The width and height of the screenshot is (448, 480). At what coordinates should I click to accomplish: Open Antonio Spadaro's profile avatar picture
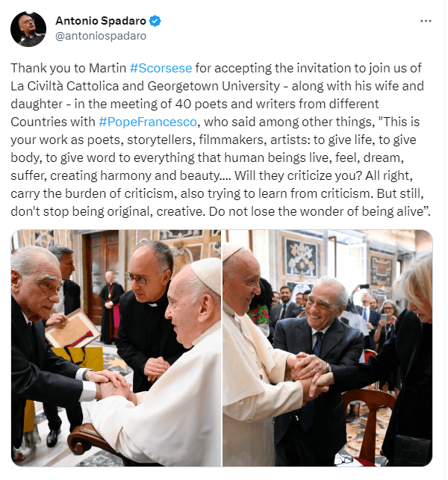[x=28, y=29]
